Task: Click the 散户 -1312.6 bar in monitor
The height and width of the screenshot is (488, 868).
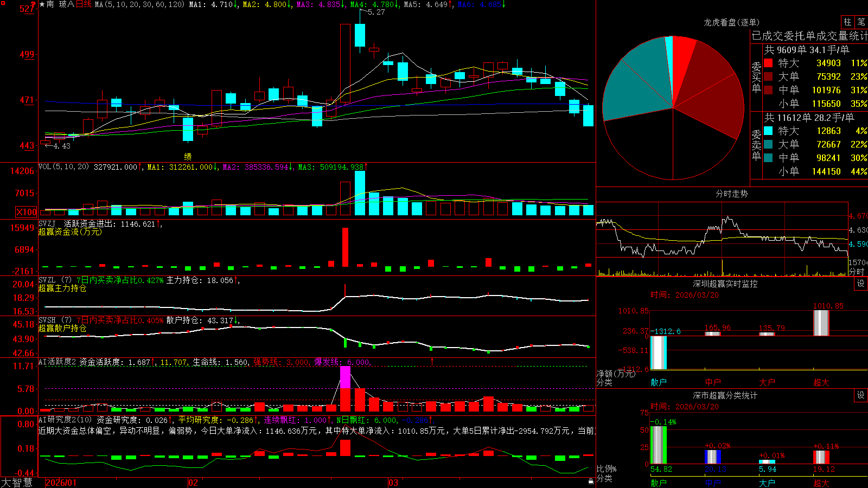Action: [659, 352]
